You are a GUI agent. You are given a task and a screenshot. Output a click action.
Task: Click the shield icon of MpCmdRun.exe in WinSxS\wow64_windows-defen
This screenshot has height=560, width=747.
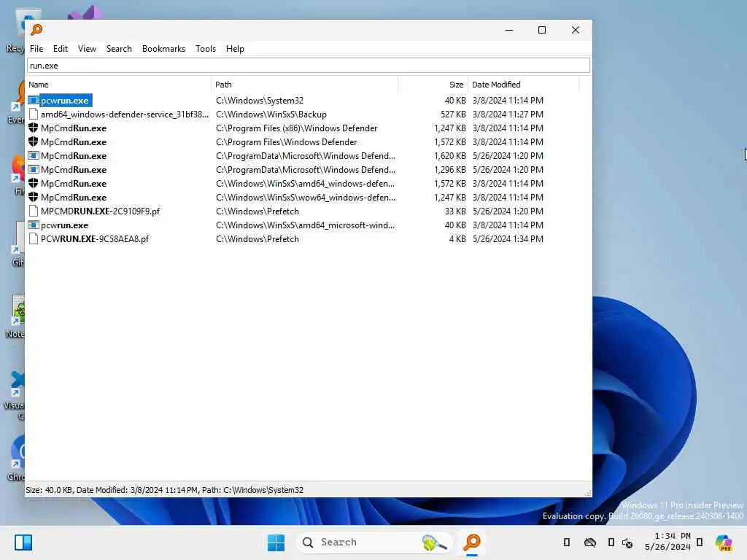[34, 197]
